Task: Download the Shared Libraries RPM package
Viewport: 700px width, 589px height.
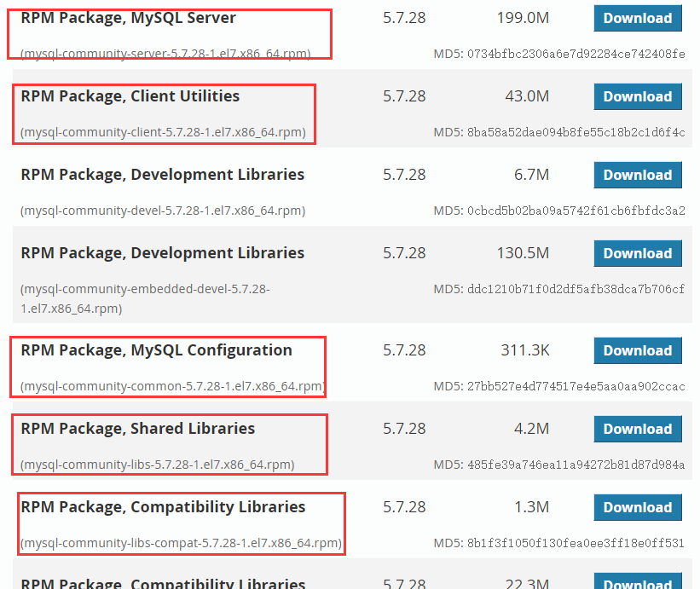Action: 638,429
